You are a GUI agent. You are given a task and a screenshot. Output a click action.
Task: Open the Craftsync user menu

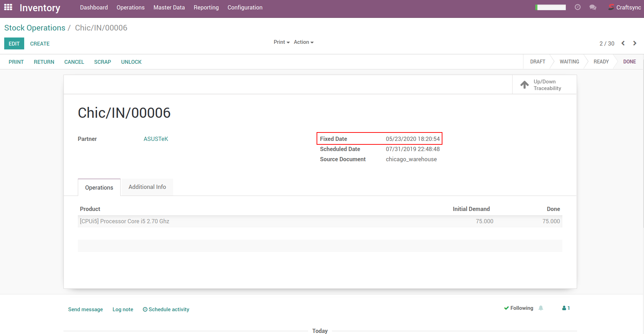(625, 7)
